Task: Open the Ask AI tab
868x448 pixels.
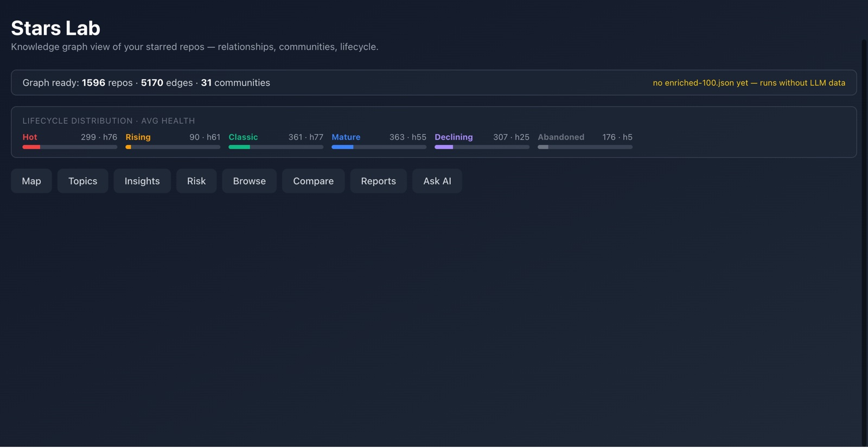Action: click(437, 181)
